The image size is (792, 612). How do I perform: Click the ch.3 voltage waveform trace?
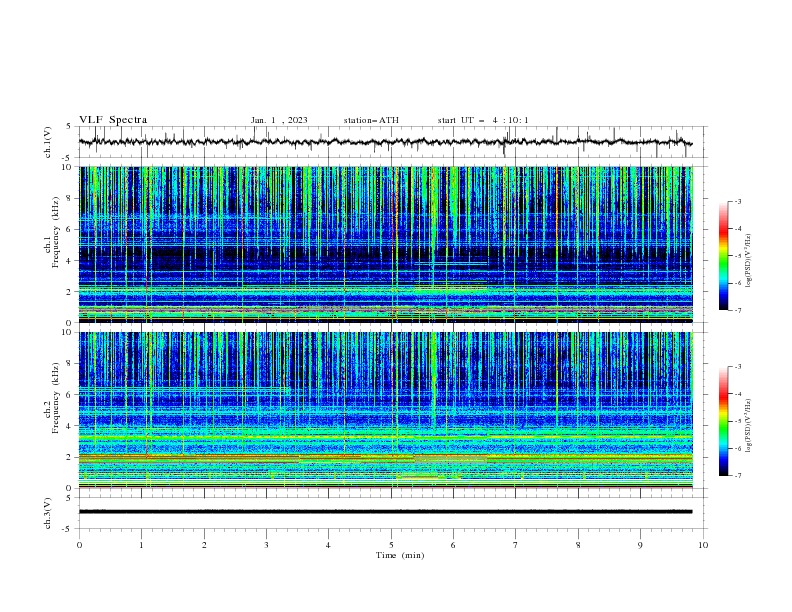coord(385,512)
